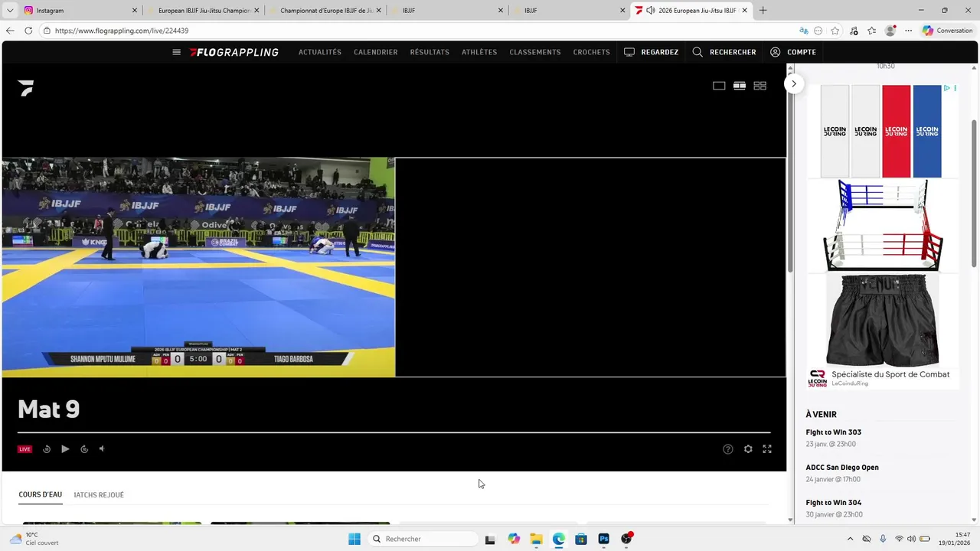
Task: Switch to Championnat d'Europe IBJJF tab
Action: click(326, 10)
